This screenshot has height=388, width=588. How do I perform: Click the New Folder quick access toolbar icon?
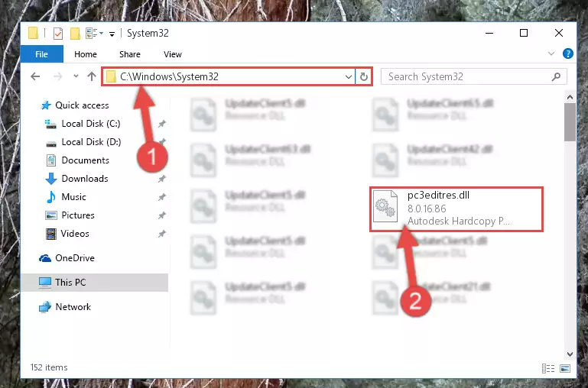[x=75, y=34]
